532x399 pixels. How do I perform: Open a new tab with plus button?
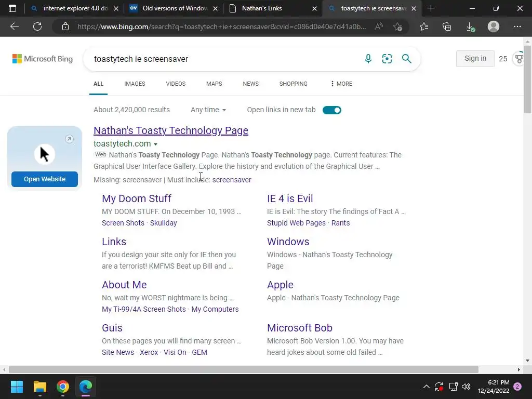[x=431, y=8]
